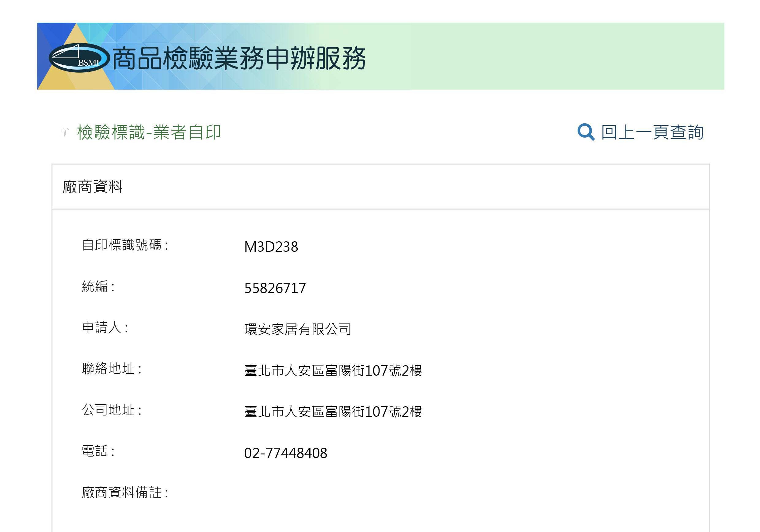The height and width of the screenshot is (532, 760).
Task: Click the 商品檢驗業務申辦服務 banner title
Action: coord(239,59)
